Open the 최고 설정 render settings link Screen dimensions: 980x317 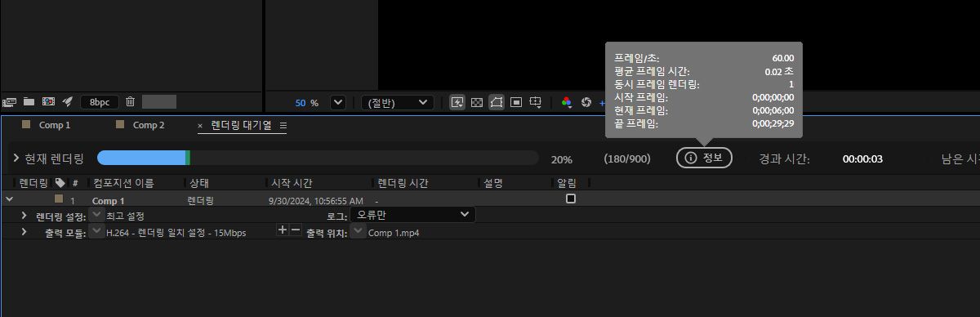coord(125,216)
